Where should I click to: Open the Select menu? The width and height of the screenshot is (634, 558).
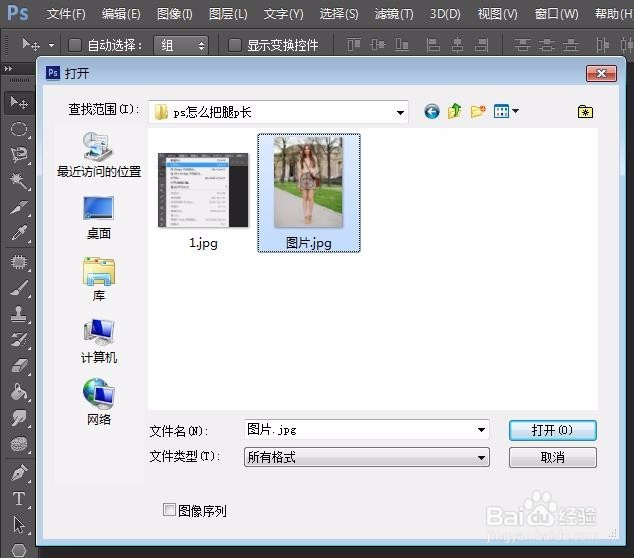tap(339, 14)
